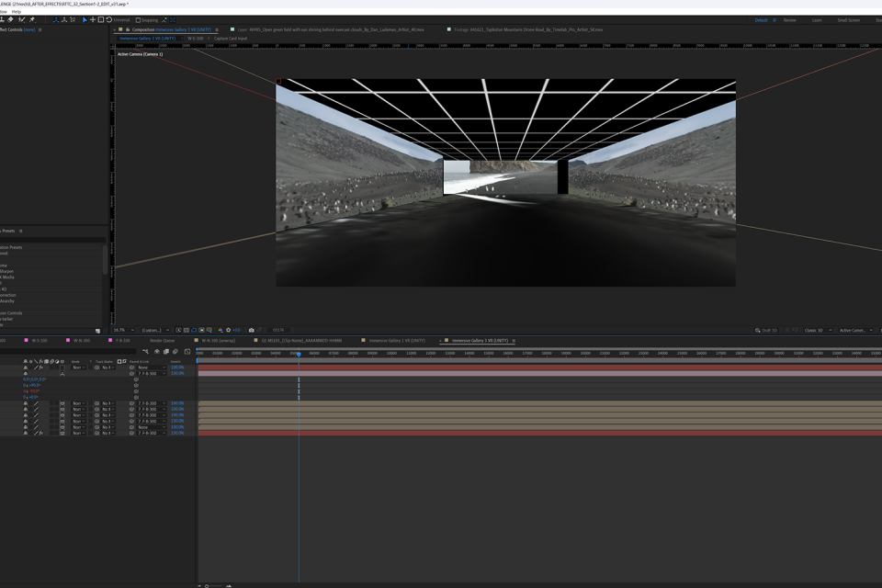Open the magnification ratio dropdown showing 16.7%
Screen dimensions: 882x588
pyautogui.click(x=120, y=330)
